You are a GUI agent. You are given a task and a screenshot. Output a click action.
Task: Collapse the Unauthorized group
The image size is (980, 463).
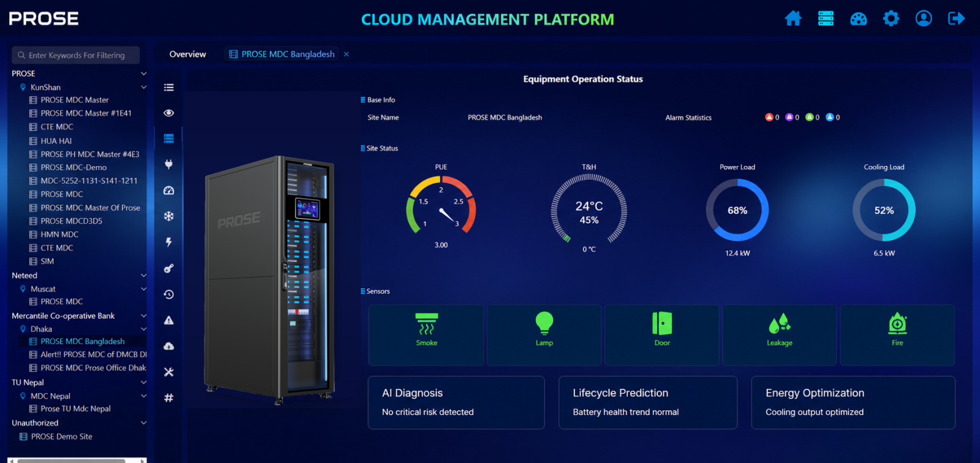143,423
